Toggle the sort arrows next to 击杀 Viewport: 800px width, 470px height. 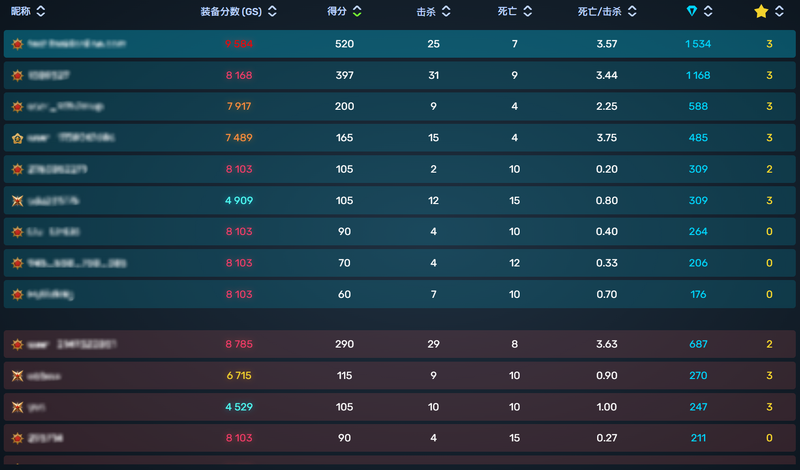tap(446, 11)
